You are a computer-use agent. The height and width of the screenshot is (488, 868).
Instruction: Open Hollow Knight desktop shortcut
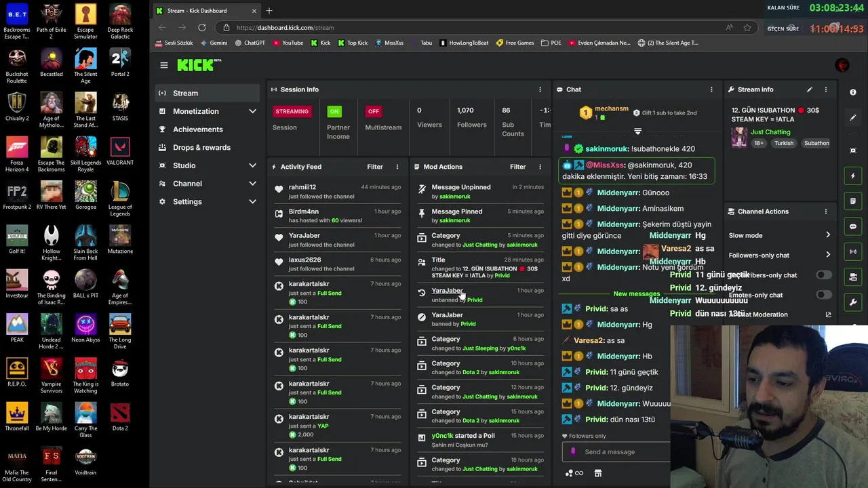(52, 243)
